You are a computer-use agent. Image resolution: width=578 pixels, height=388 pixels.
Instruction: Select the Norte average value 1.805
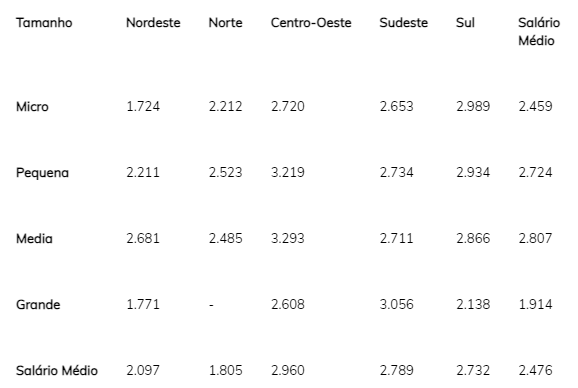(x=226, y=371)
